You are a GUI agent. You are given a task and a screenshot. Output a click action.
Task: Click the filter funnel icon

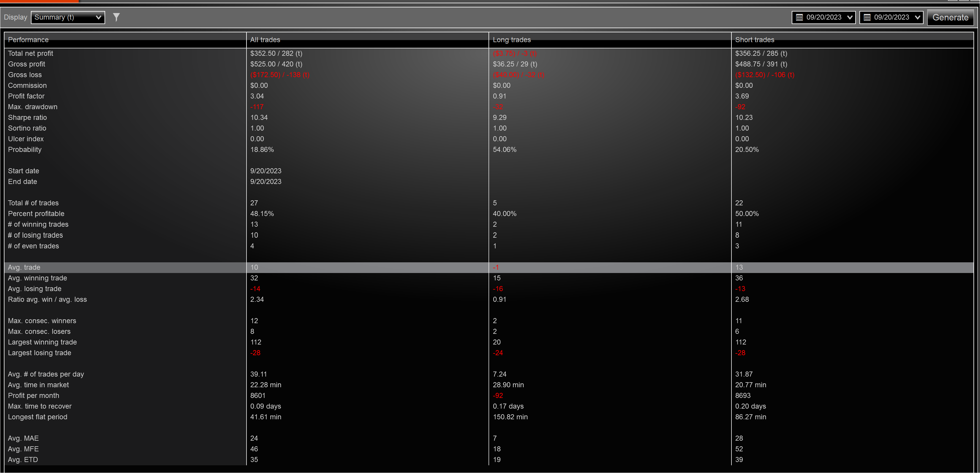click(x=116, y=17)
